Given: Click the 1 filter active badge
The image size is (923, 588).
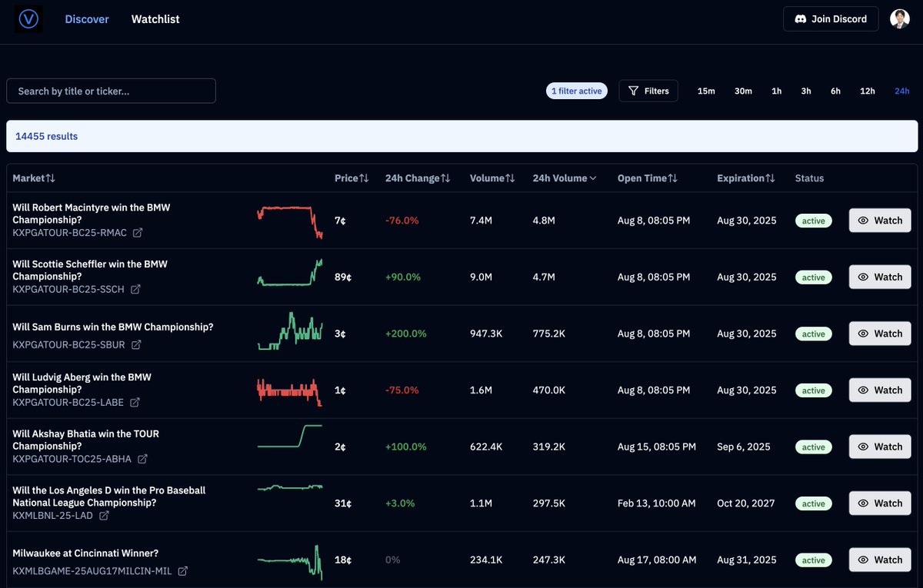Looking at the screenshot, I should [577, 91].
